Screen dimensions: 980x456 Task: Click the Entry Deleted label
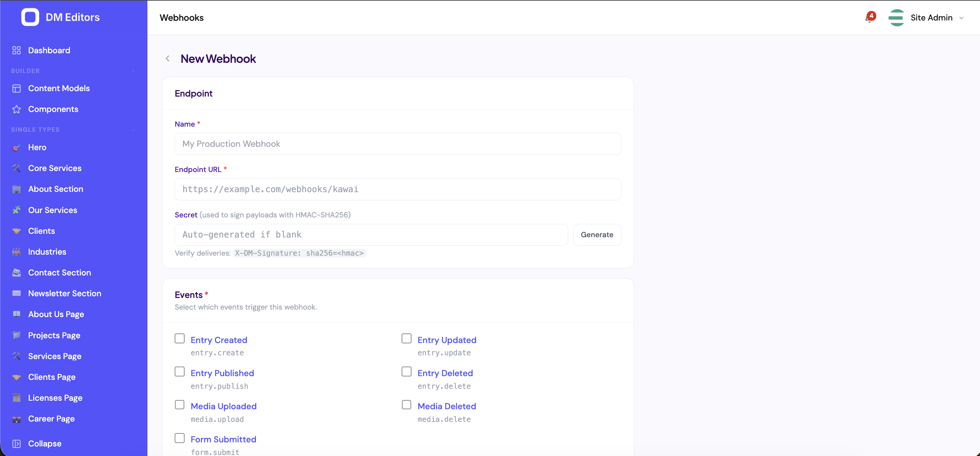point(445,373)
